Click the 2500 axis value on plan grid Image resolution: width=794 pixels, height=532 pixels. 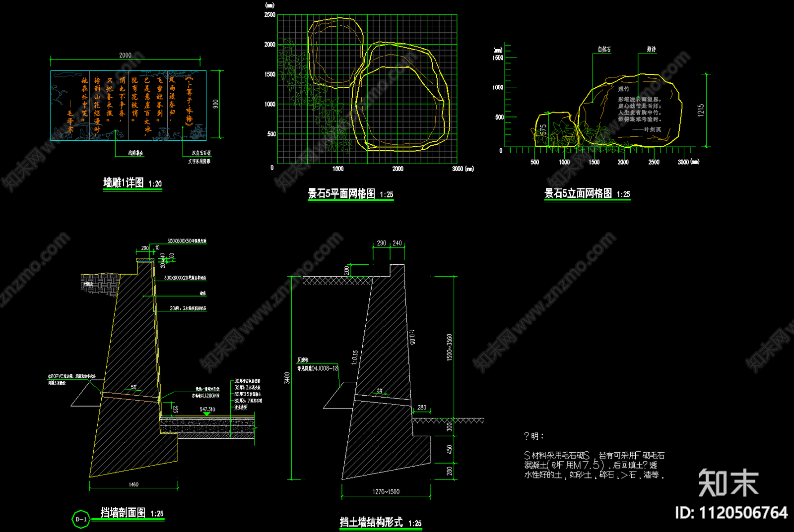(x=270, y=15)
